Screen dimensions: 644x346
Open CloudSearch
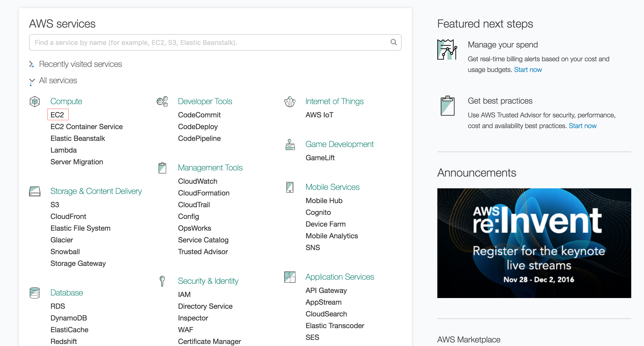pos(326,314)
